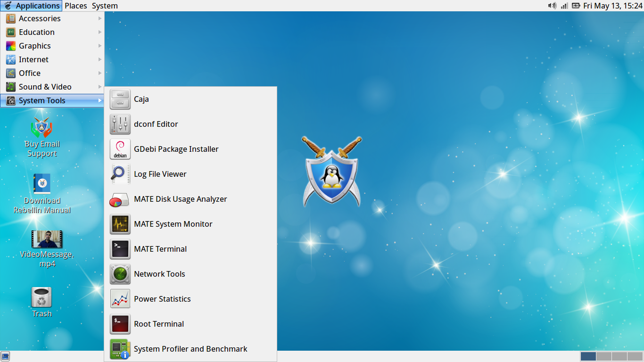The image size is (644, 362).
Task: Click the Accessories category icon
Action: point(11,19)
